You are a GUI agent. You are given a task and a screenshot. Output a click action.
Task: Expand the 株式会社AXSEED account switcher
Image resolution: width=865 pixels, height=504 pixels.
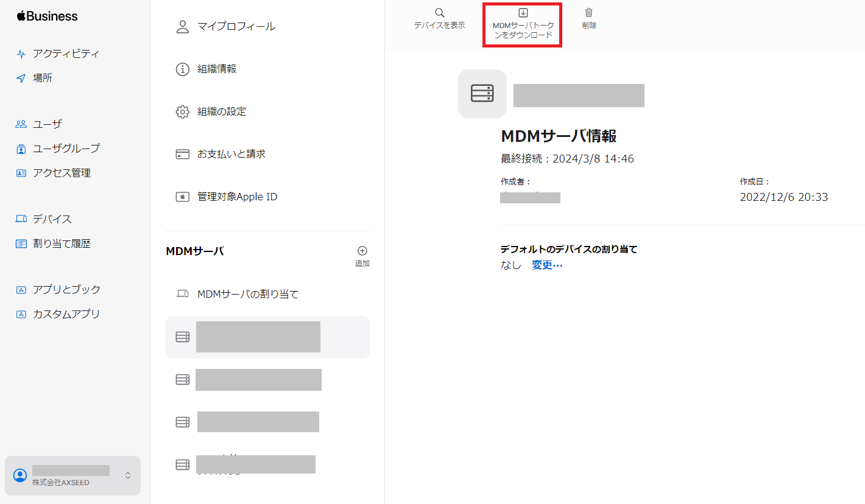pyautogui.click(x=72, y=475)
